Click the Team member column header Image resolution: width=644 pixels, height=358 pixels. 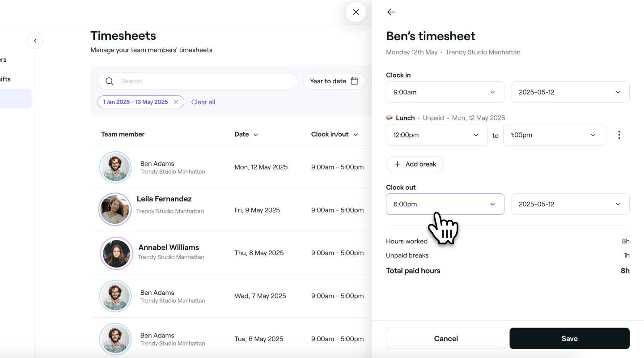[x=123, y=134]
